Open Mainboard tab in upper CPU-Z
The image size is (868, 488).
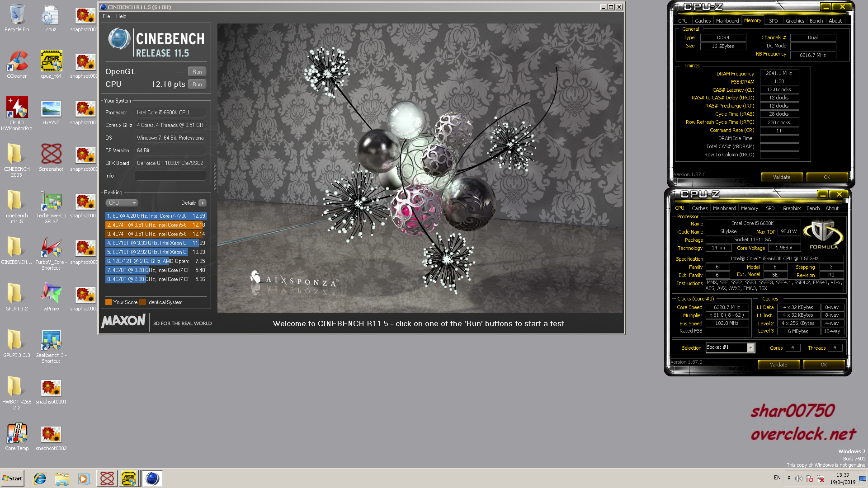pyautogui.click(x=727, y=21)
